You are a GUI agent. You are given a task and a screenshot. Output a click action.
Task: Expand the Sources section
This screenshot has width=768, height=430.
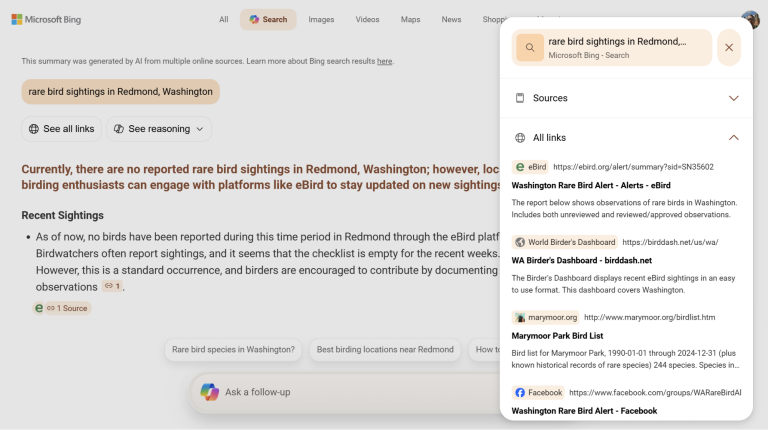[x=626, y=98]
